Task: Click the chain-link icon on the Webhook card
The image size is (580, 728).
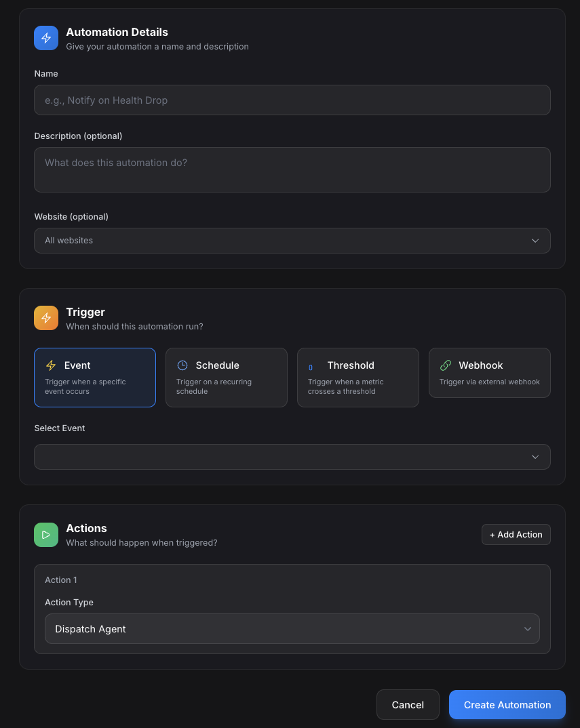Action: pos(445,365)
